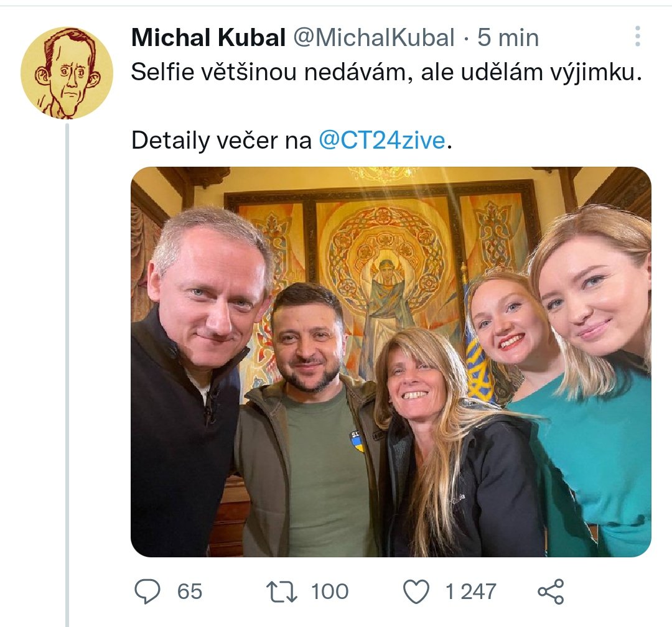Open the '5 min' timestamp
Viewport: 672px width, 627px height.
[x=508, y=39]
